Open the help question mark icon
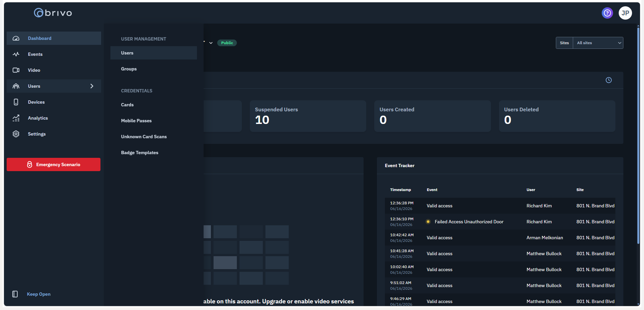644x310 pixels. point(607,13)
